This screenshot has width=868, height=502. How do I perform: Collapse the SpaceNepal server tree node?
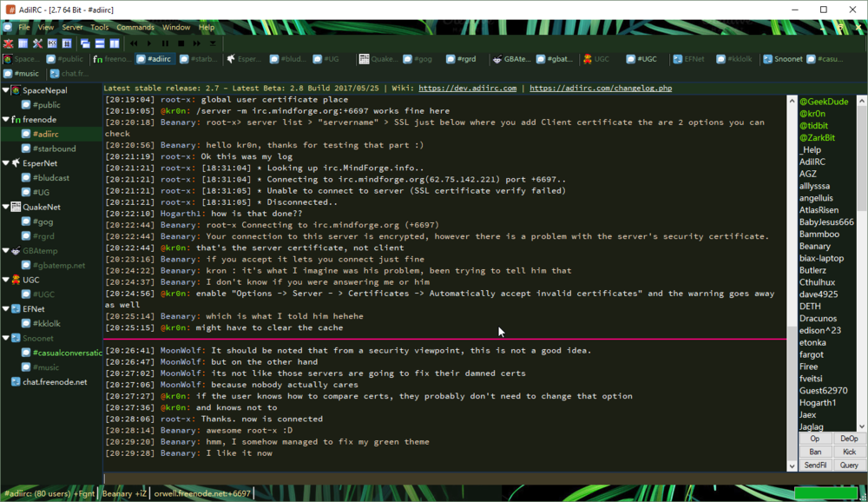(x=6, y=89)
